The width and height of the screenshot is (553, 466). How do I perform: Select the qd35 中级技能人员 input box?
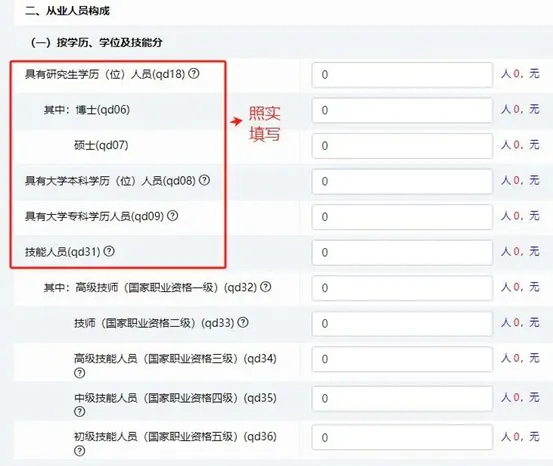[x=402, y=399]
